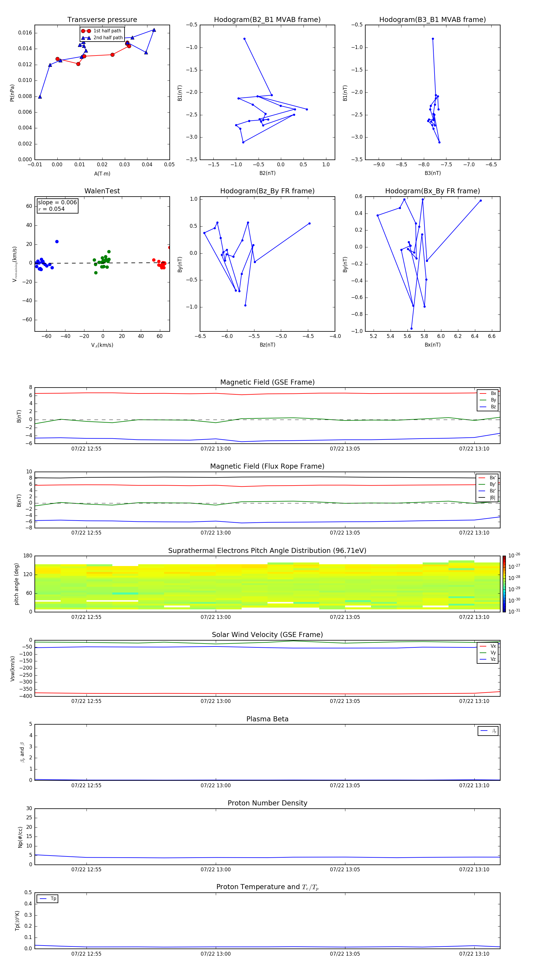Click the topmost point in B3_B1 hodogram
Screen dimensions: 535x980
click(432, 39)
